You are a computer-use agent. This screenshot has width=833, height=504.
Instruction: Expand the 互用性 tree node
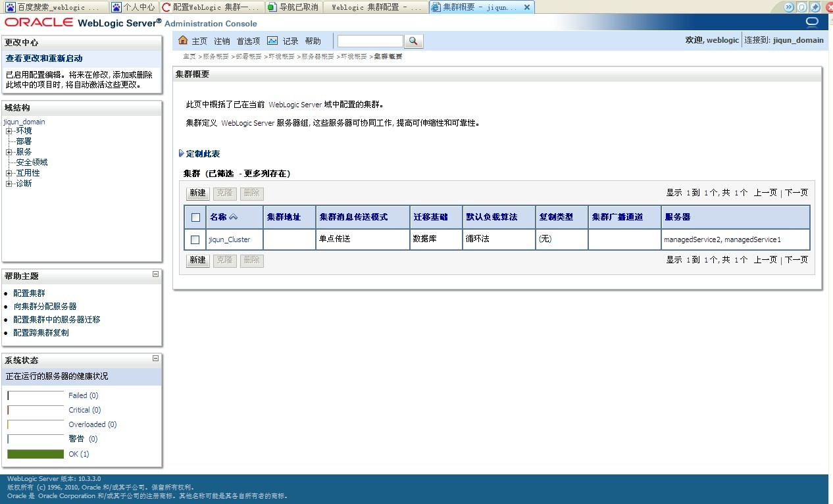tap(9, 173)
